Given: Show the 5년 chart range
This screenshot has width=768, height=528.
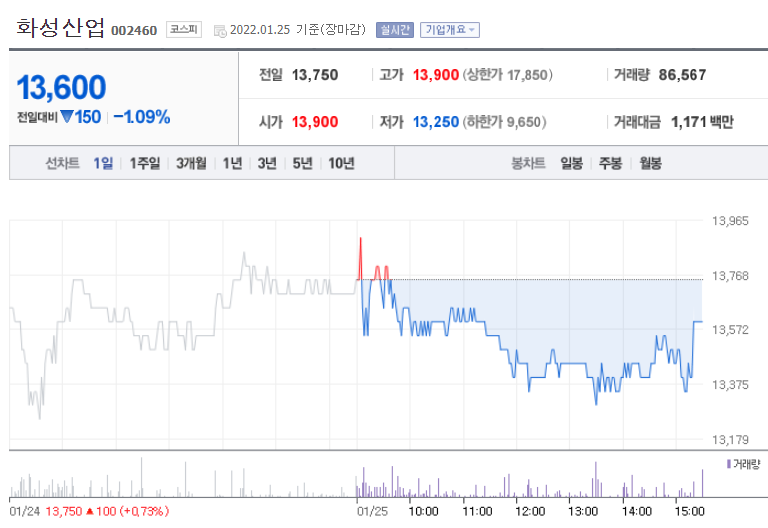Looking at the screenshot, I should pos(303,163).
